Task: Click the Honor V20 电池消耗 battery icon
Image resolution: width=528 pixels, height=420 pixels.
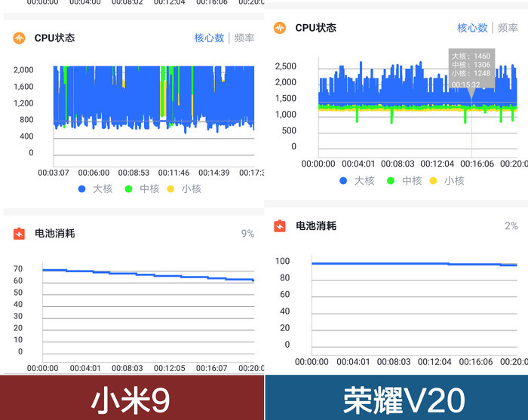Action: coord(280,225)
